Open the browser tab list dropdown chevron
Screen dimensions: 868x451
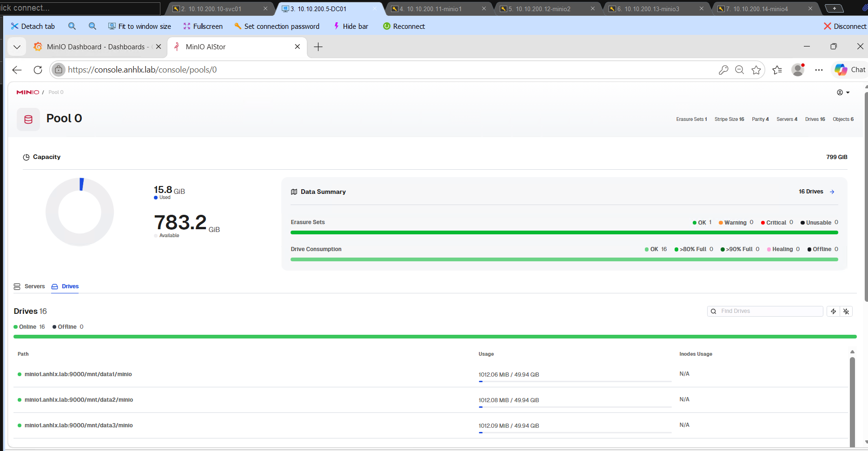[17, 47]
